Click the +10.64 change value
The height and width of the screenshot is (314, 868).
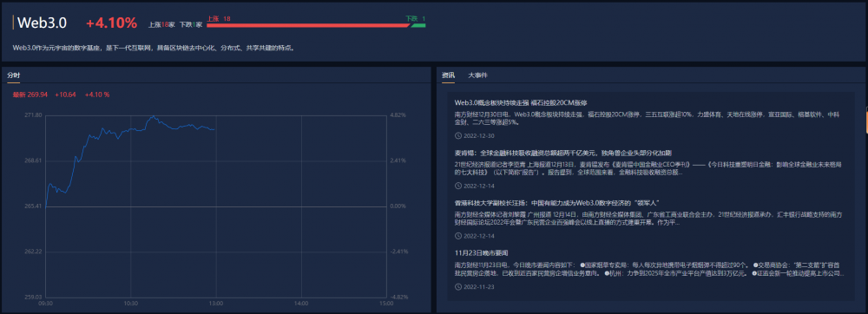[x=65, y=95]
